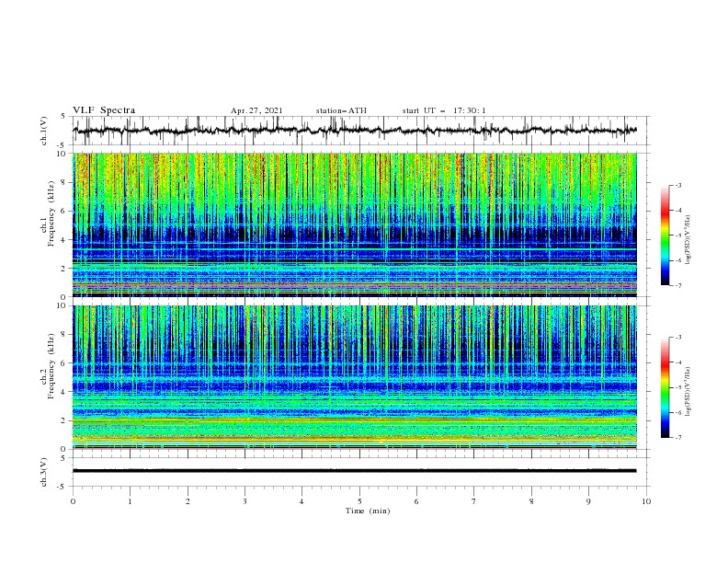Screen dimensions: 728x563
Task: Click the ch.2 PSD color scale bar
Action: 665,387
